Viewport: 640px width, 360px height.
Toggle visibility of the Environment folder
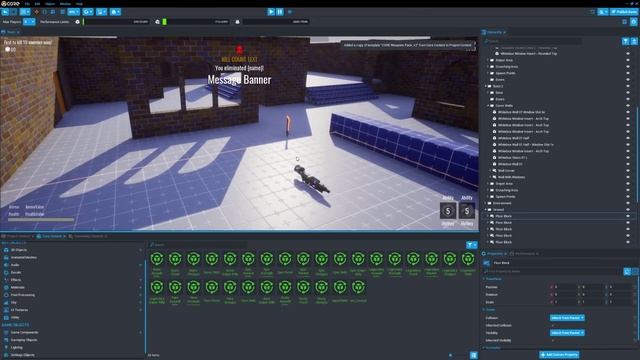click(628, 203)
